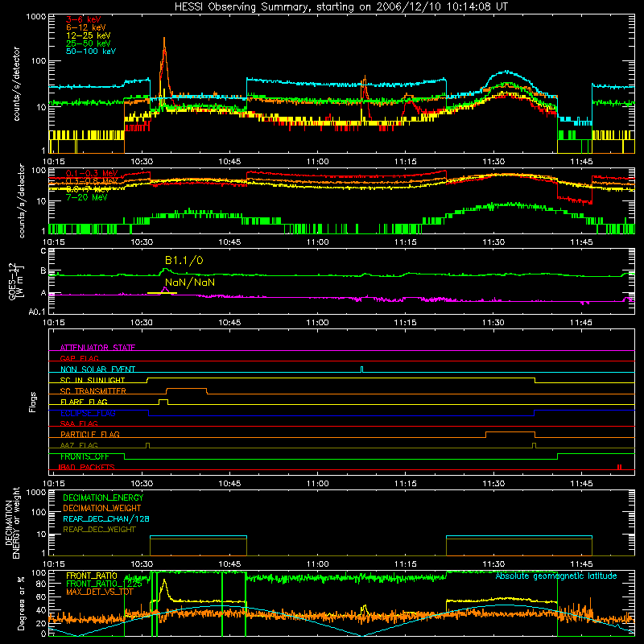
Task: Click the GOES-12 axis label
Action: (15, 281)
